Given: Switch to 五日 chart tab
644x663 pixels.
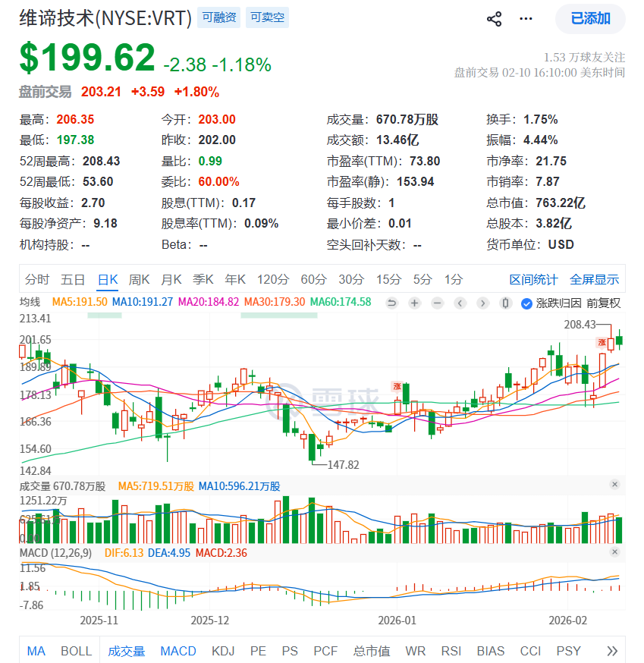Looking at the screenshot, I should [73, 279].
